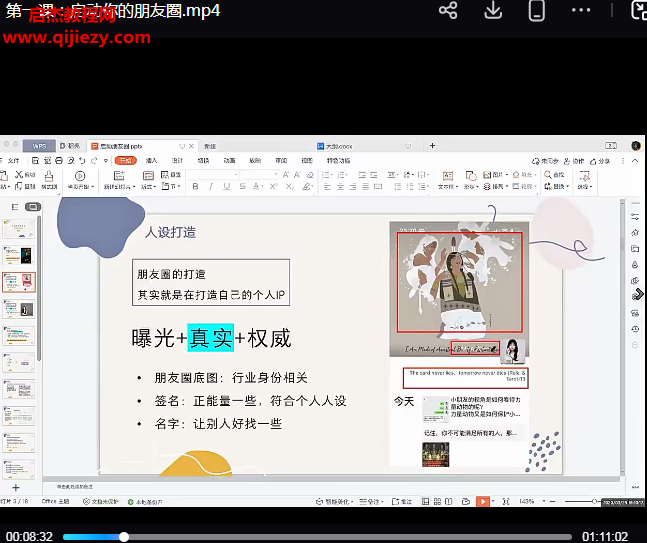Click the notes placeholder below the slide
Screen dimensions: 647x543
click(74, 487)
